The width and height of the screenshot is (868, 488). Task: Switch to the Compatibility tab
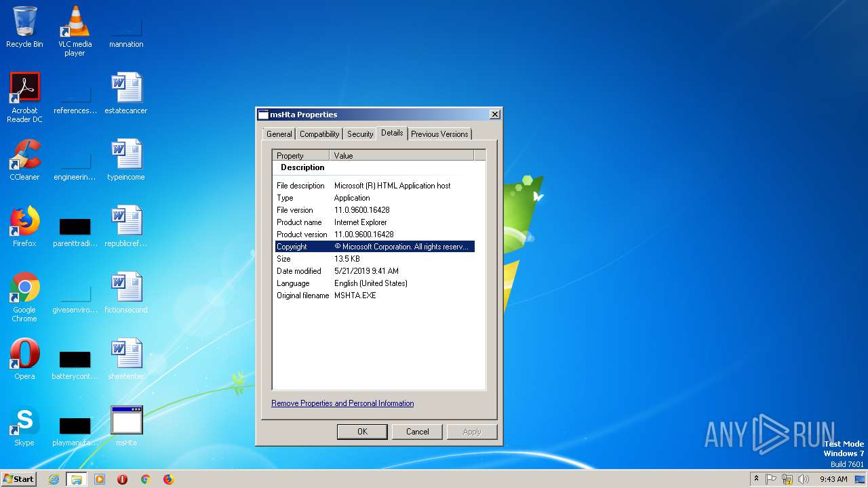click(x=319, y=134)
